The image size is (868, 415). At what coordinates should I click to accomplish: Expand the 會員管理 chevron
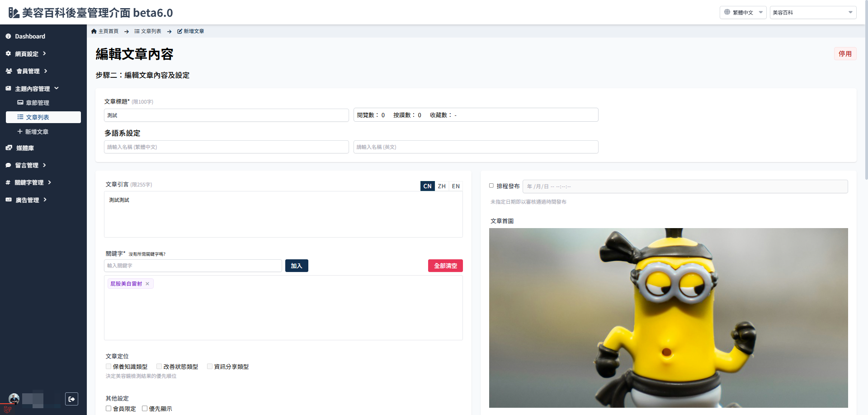[46, 71]
